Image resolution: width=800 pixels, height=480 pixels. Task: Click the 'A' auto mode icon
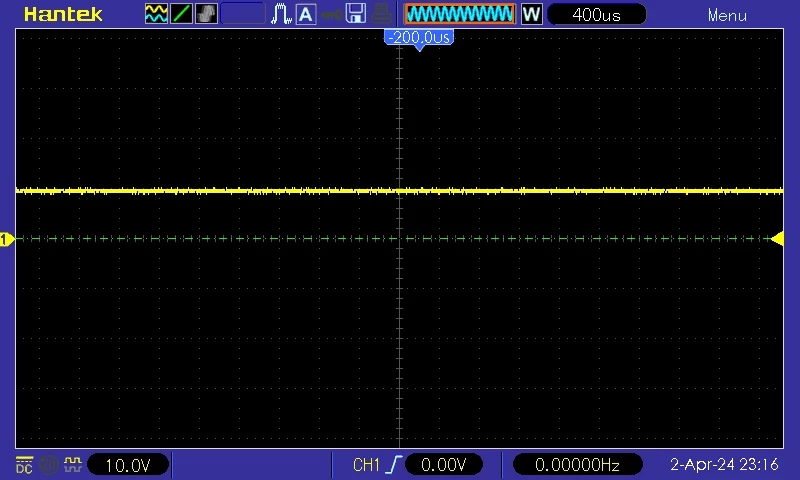[306, 14]
